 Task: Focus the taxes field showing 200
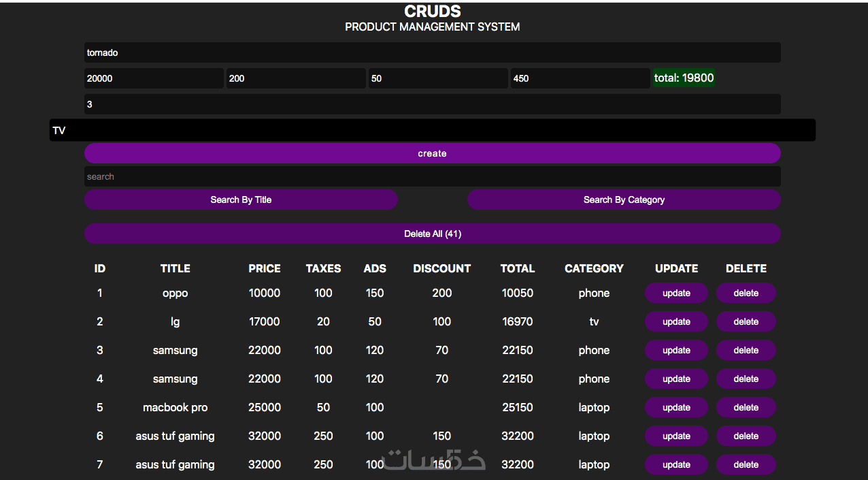tap(296, 78)
